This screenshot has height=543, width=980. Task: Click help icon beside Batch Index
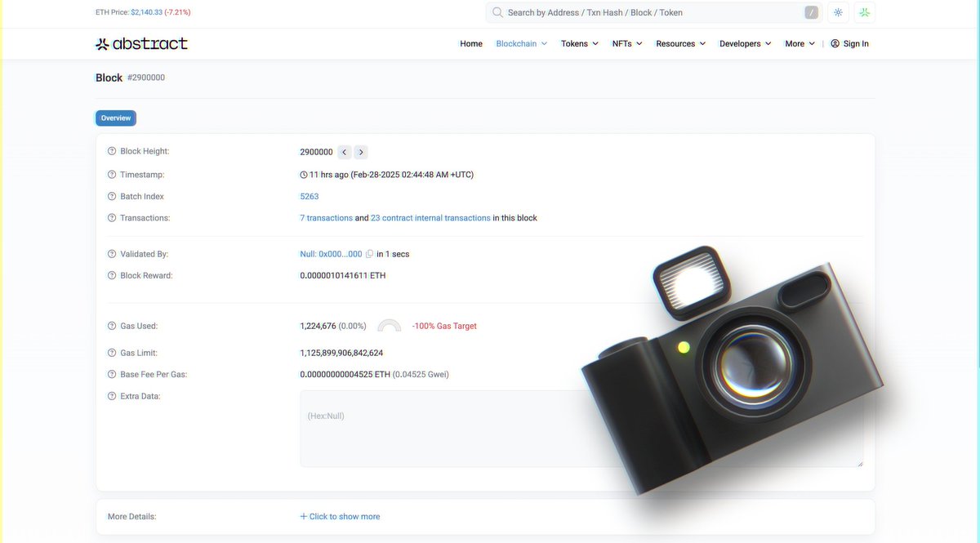[112, 197]
